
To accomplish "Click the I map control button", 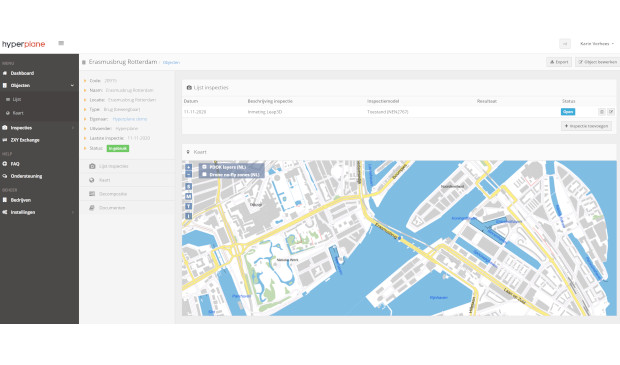I will click(189, 216).
